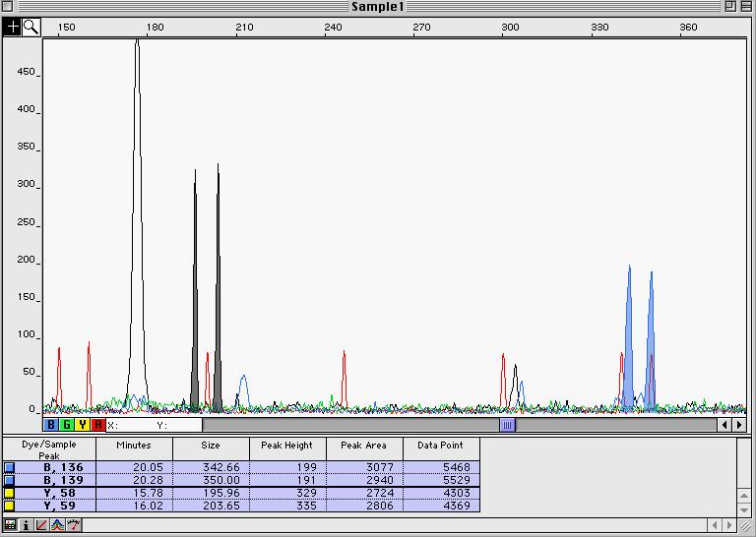Viewport: 756px width, 537px height.
Task: Toggle the red (R) dye display
Action: [97, 425]
